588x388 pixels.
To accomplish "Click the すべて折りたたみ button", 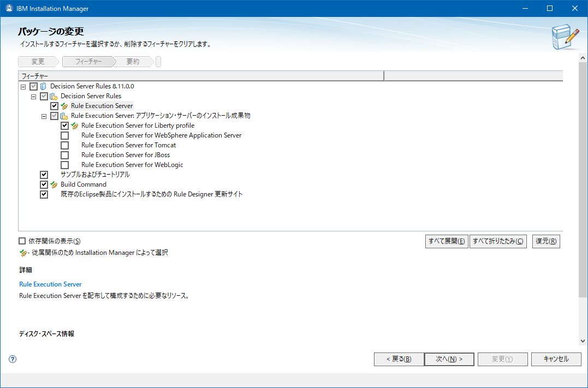I will (498, 241).
